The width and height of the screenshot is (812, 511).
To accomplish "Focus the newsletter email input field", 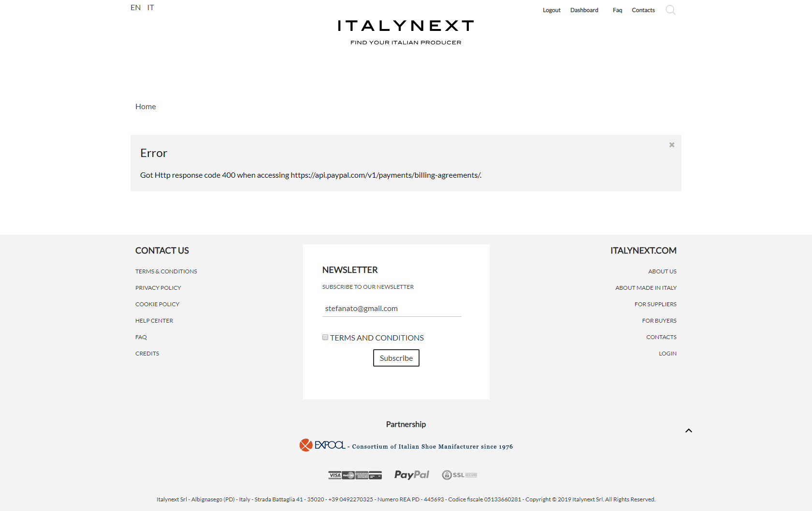I will 392,309.
